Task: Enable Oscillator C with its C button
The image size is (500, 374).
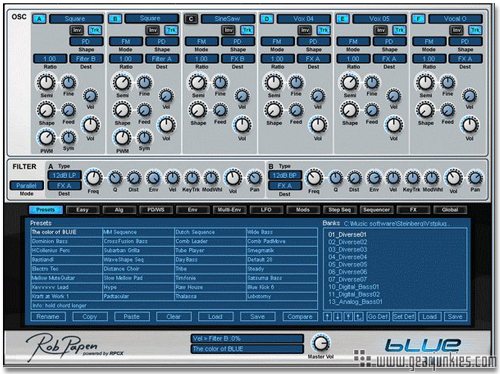Action: (191, 19)
